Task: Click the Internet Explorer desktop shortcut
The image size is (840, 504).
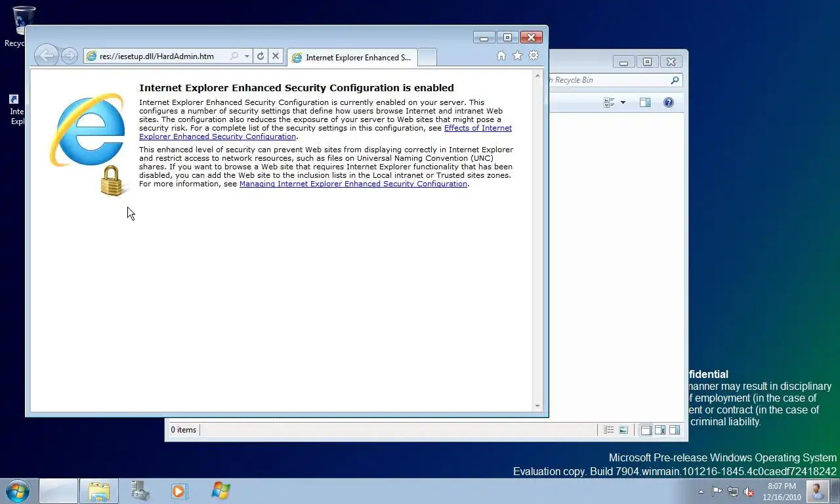Action: [14, 110]
